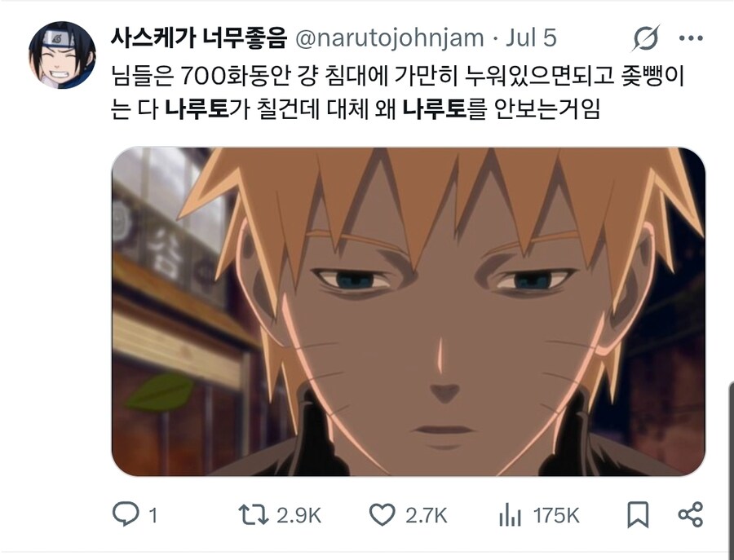This screenshot has width=734, height=560.
Task: Open the share icon
Action: coord(691,514)
